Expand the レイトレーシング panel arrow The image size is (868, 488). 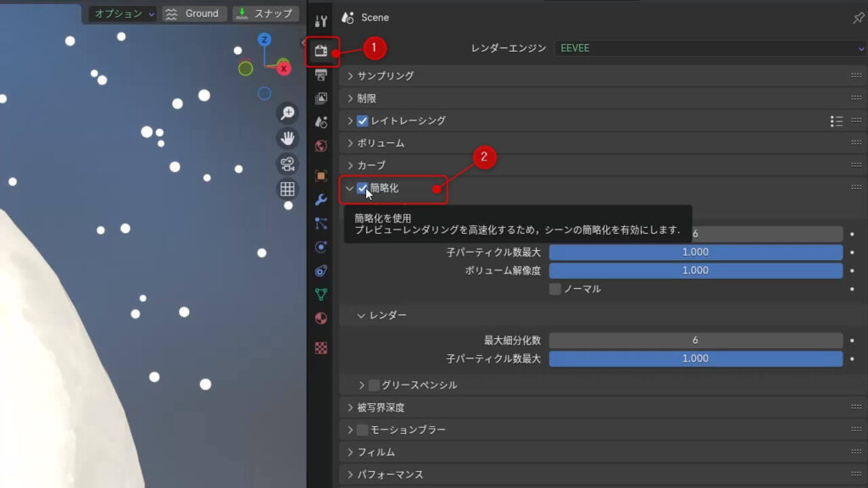coord(350,121)
